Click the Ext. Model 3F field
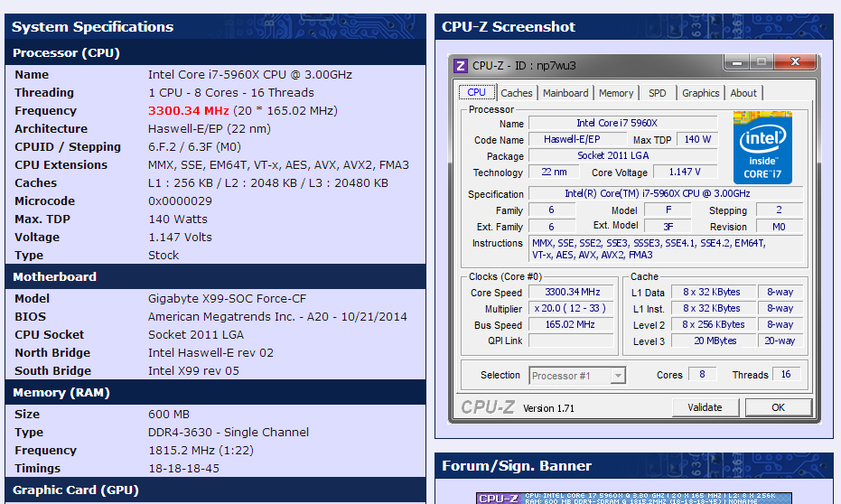This screenshot has height=504, width=841. tap(668, 227)
